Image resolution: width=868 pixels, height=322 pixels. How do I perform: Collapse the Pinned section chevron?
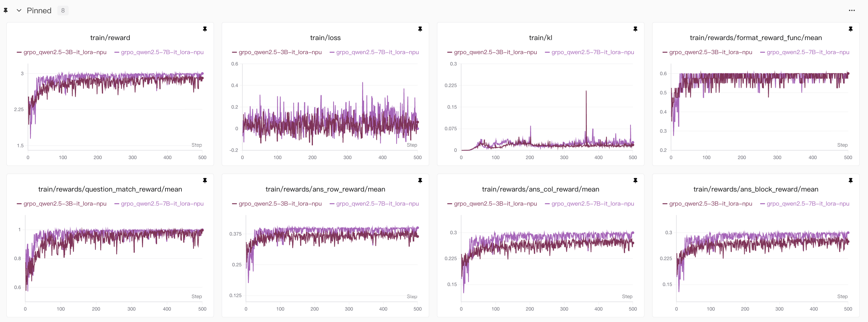(19, 11)
